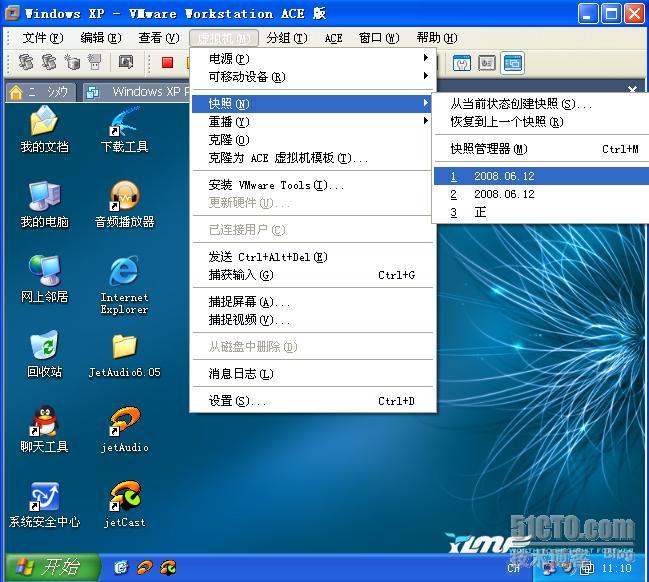The image size is (649, 582).
Task: Select snapshot 1 dated 2008.06.12
Action: click(x=541, y=176)
